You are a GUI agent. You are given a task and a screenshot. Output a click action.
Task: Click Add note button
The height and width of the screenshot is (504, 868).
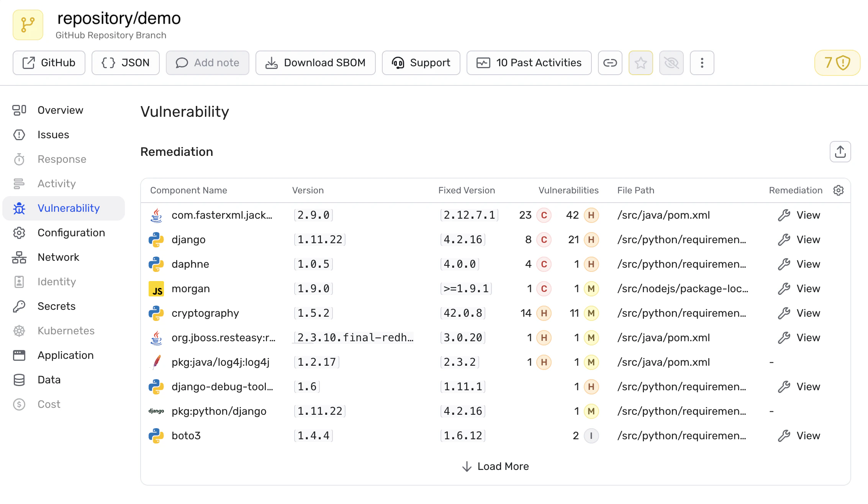208,63
